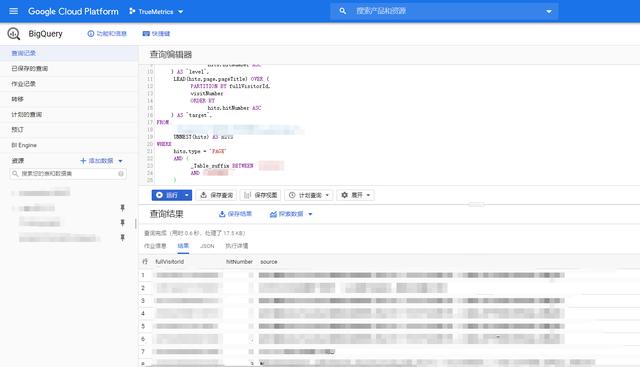Open BI Engine in the sidebar
The width and height of the screenshot is (640, 367).
[x=69, y=145]
